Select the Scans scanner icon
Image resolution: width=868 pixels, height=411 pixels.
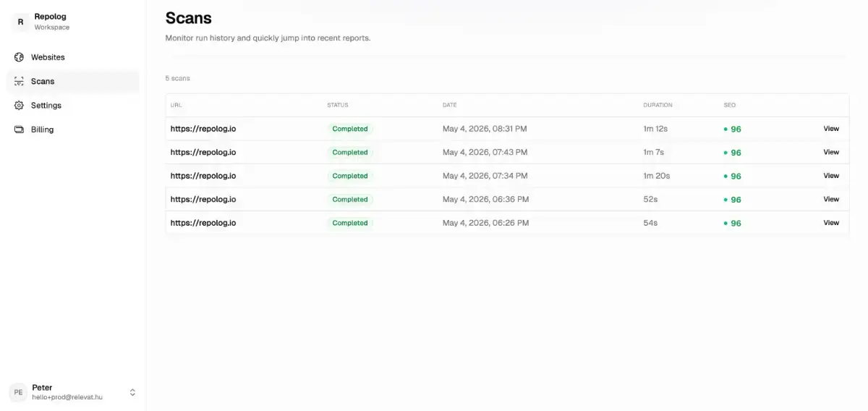[19, 81]
